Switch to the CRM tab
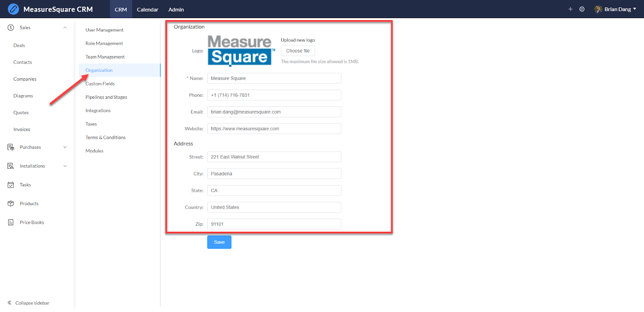This screenshot has height=312, width=644. pos(121,9)
